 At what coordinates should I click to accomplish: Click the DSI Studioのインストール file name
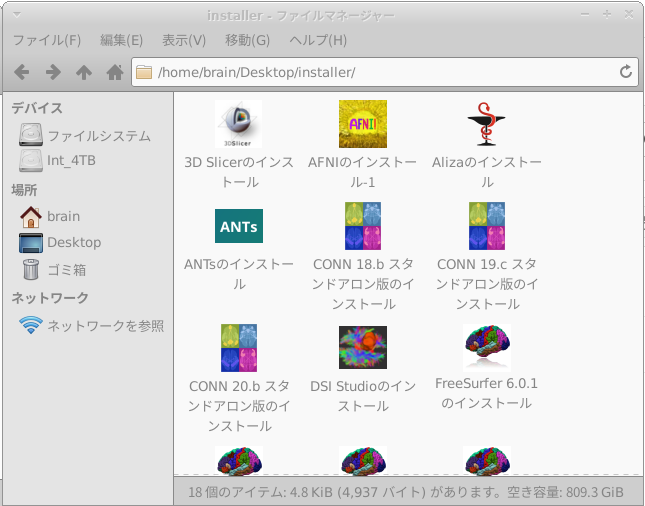tap(363, 396)
